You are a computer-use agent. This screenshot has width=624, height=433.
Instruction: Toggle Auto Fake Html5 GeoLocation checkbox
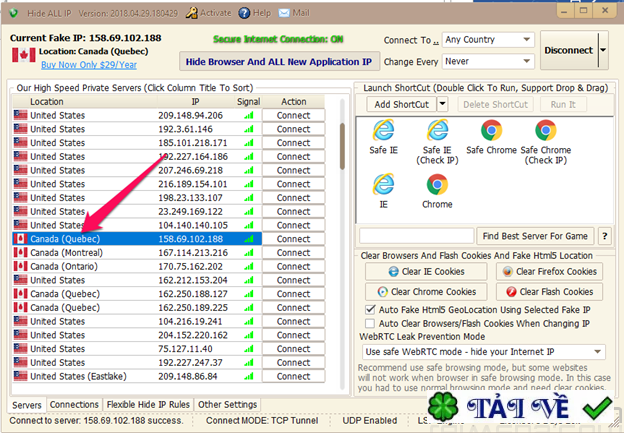[x=370, y=309]
